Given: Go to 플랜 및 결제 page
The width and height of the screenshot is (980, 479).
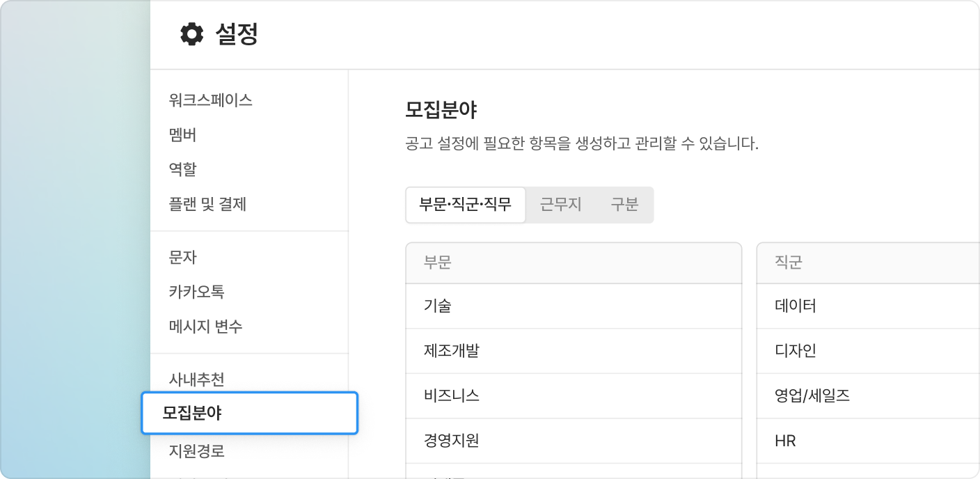Looking at the screenshot, I should point(207,204).
